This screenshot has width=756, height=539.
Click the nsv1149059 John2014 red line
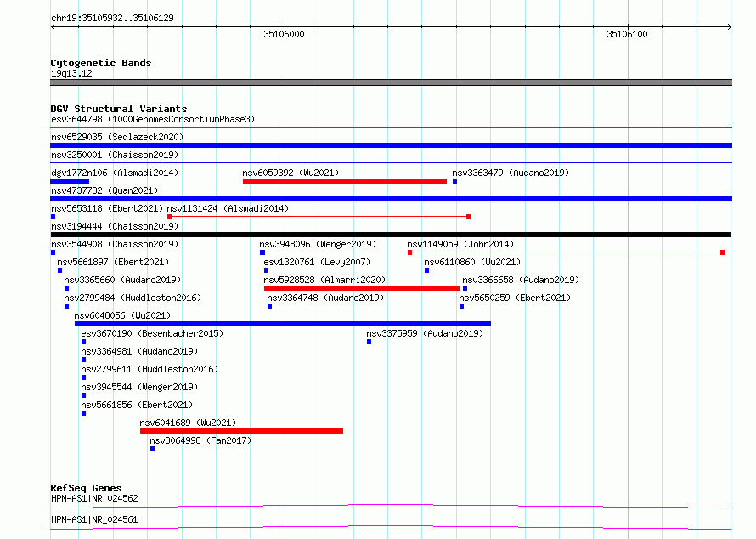(566, 252)
